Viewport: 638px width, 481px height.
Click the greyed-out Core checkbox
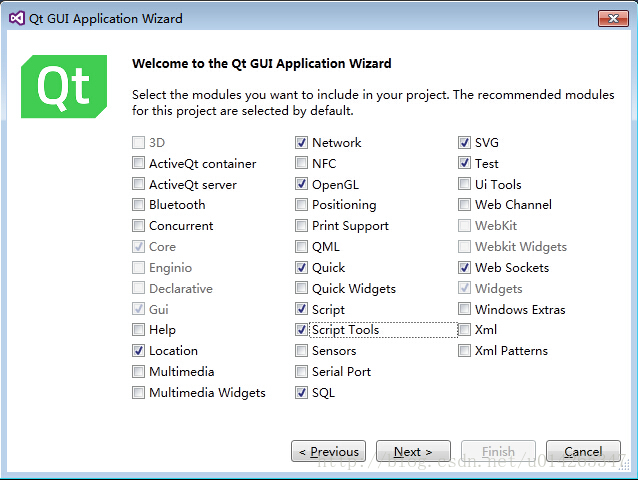pyautogui.click(x=138, y=246)
